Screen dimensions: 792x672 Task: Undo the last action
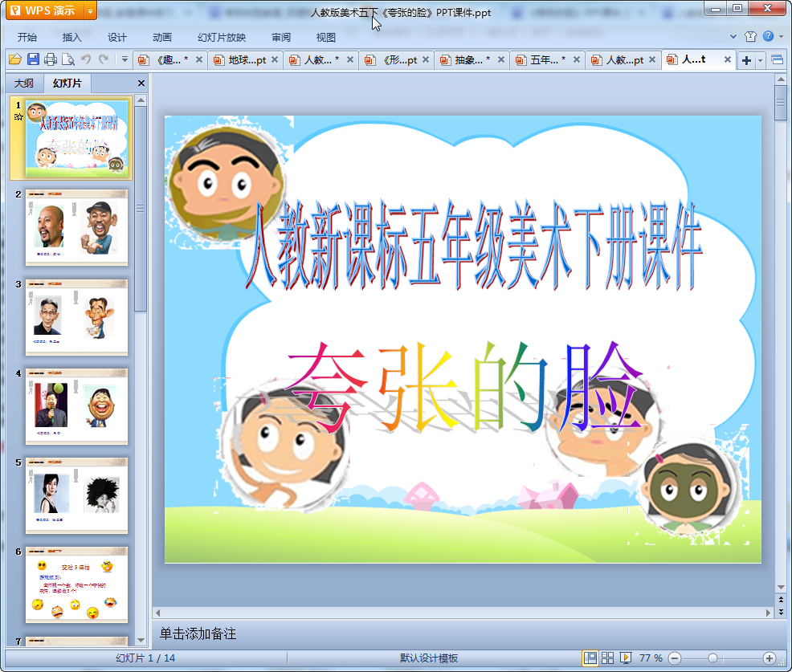coord(86,59)
